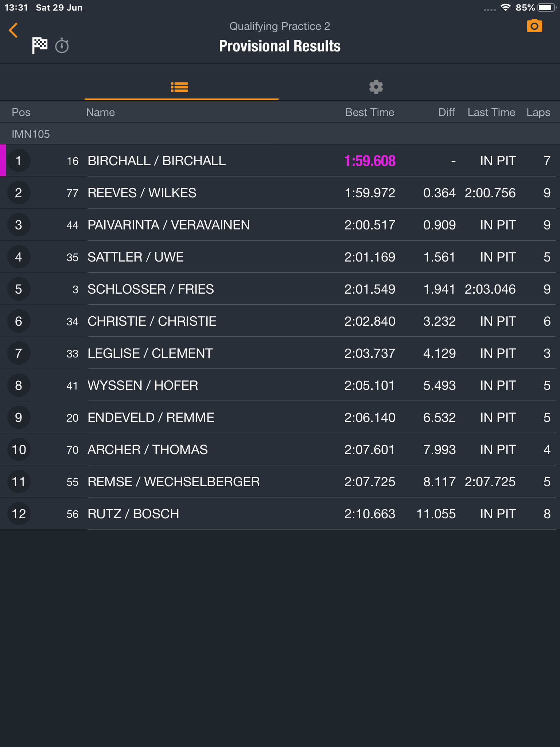
Task: Switch to the stopwatch timing view
Action: click(x=62, y=46)
